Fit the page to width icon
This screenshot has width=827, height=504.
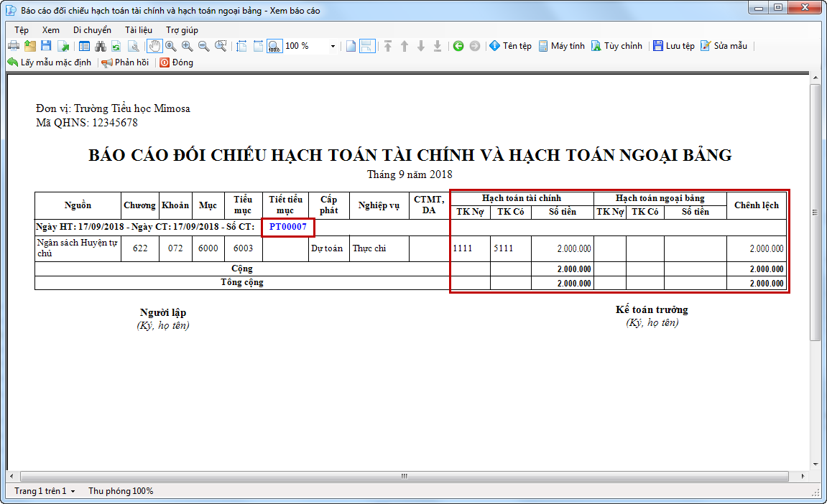click(258, 46)
